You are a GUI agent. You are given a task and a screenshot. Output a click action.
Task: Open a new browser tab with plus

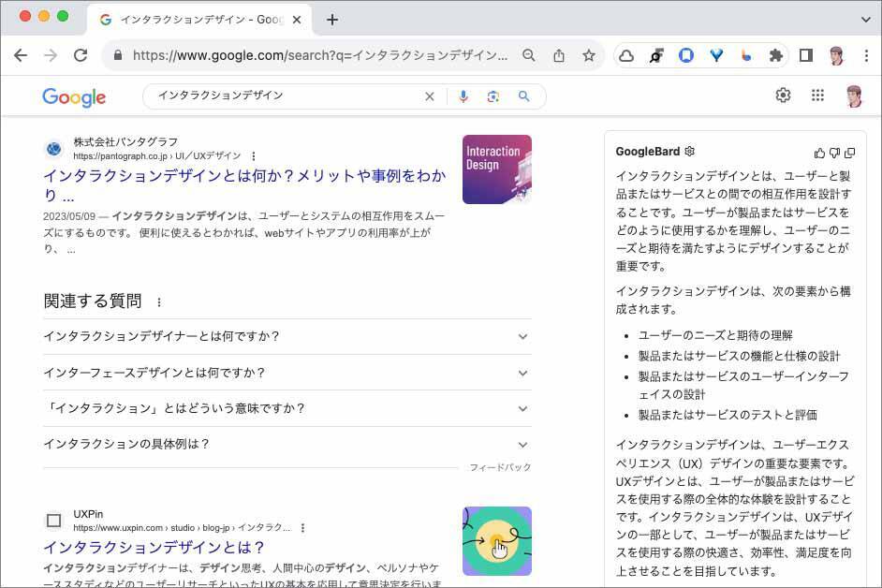pyautogui.click(x=332, y=20)
